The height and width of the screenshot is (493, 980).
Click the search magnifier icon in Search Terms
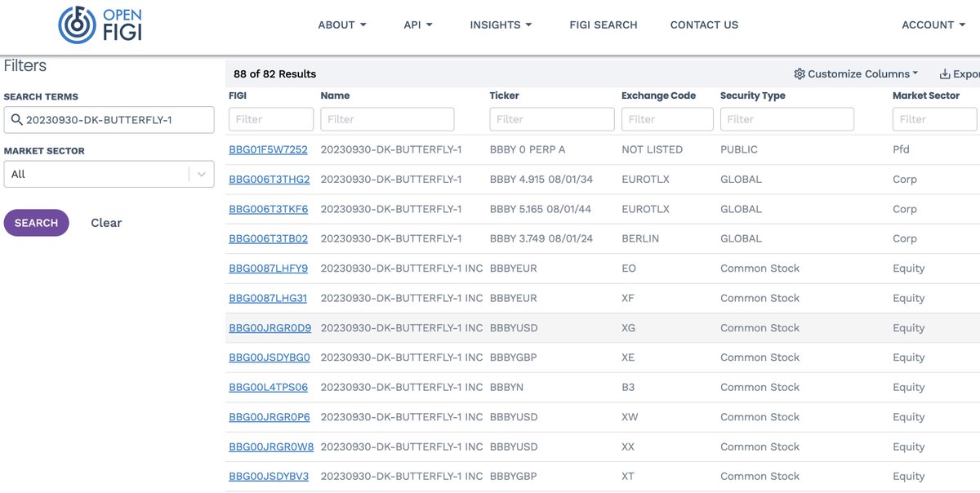coord(16,120)
